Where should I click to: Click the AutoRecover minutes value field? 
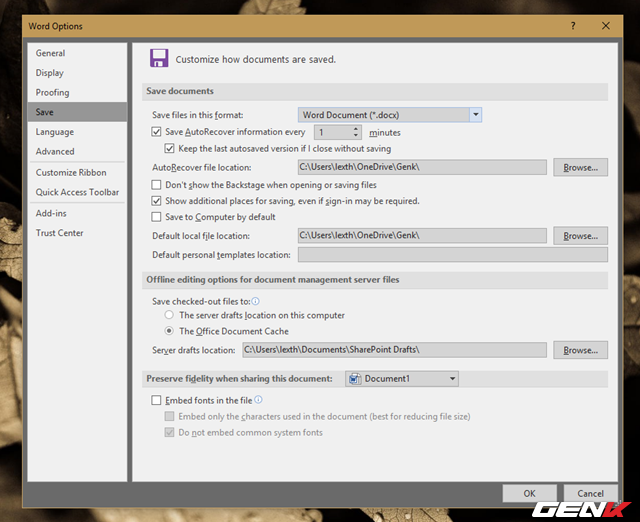[x=333, y=132]
